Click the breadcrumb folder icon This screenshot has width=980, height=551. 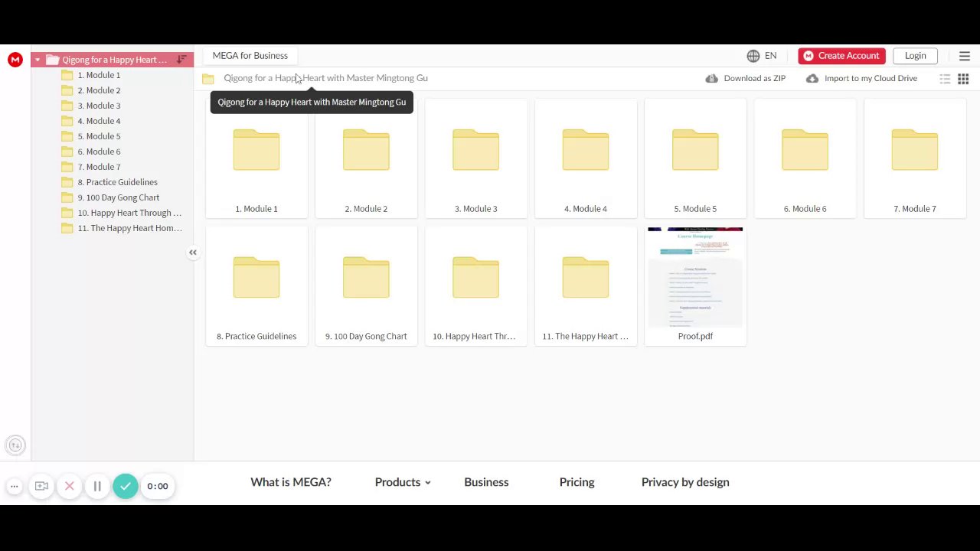coord(208,78)
